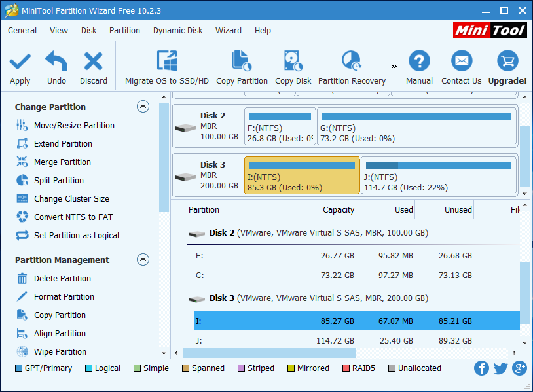Open the Disk menu
The image size is (533, 392).
(x=88, y=31)
